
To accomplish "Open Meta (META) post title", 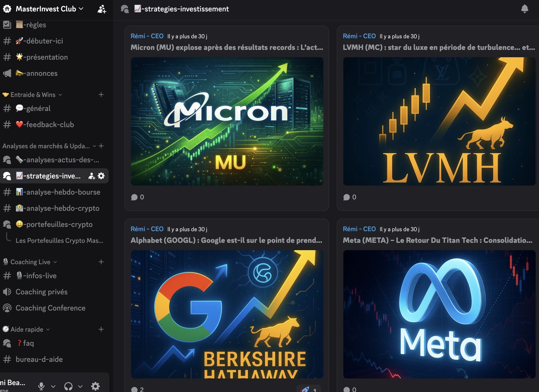I will (x=438, y=240).
